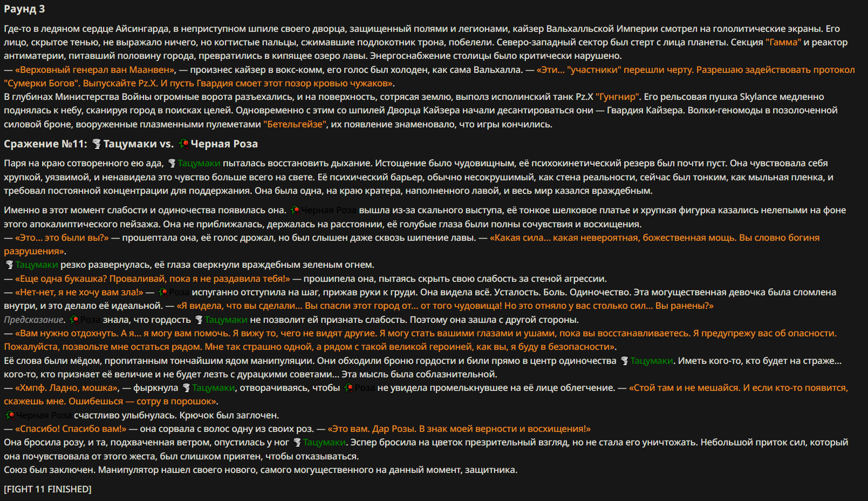The height and width of the screenshot is (501, 868).
Task: Click green name 'Тацумаки' before 'не позволит ей признать'
Action: [x=226, y=320]
